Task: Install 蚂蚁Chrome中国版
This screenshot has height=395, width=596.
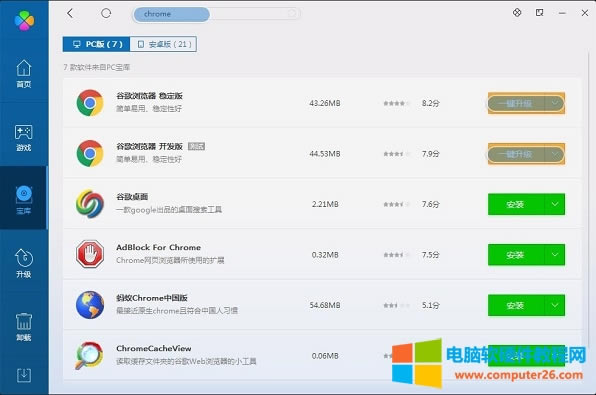Action: click(x=516, y=305)
